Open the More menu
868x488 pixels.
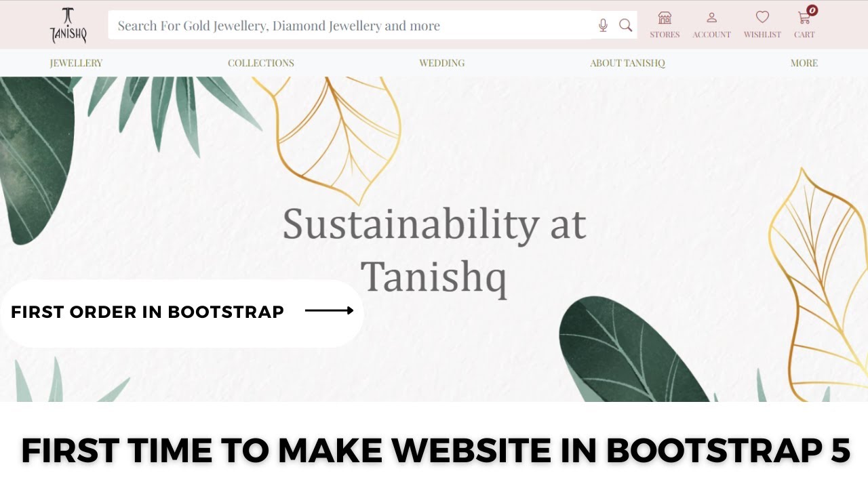coord(804,63)
